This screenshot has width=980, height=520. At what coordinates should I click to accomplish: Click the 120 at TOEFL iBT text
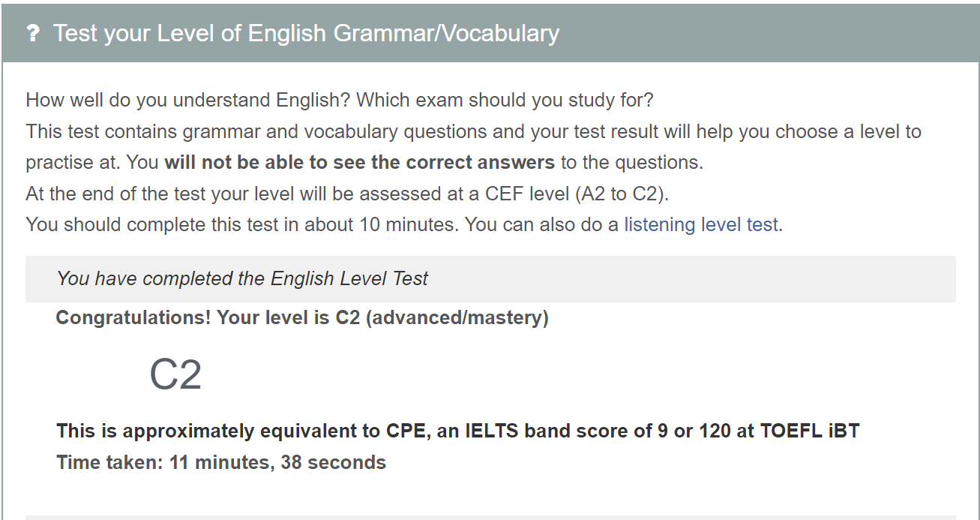tap(779, 431)
